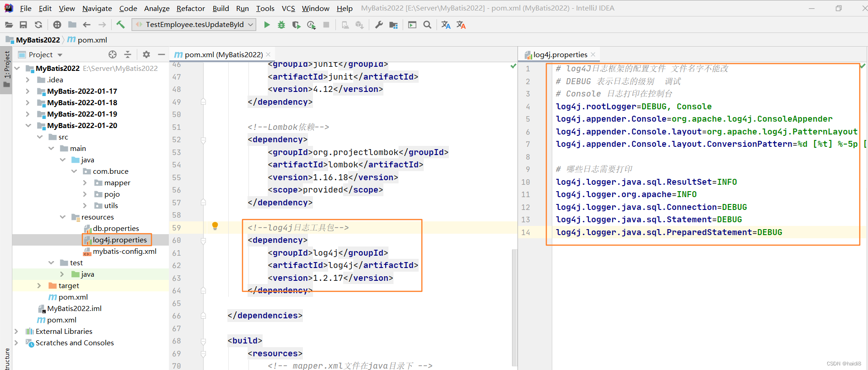Viewport: 868px width, 370px height.
Task: Select the com.bruce package
Action: (110, 171)
